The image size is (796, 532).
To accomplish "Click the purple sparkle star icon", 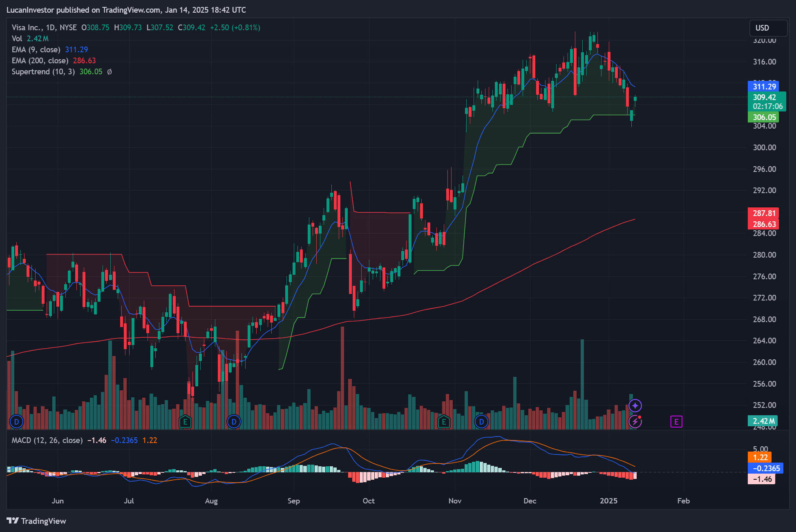I will coord(635,405).
